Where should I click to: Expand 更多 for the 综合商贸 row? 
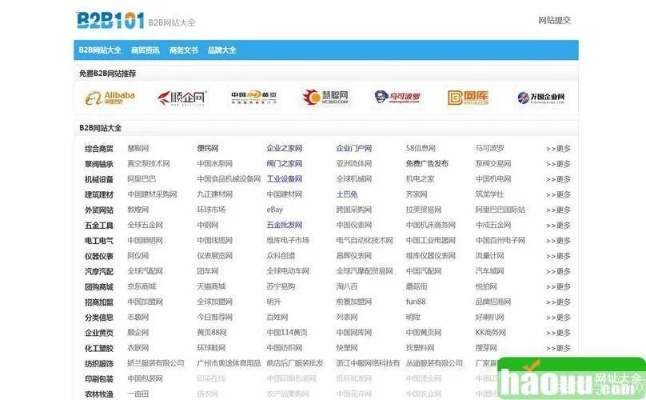click(x=558, y=149)
